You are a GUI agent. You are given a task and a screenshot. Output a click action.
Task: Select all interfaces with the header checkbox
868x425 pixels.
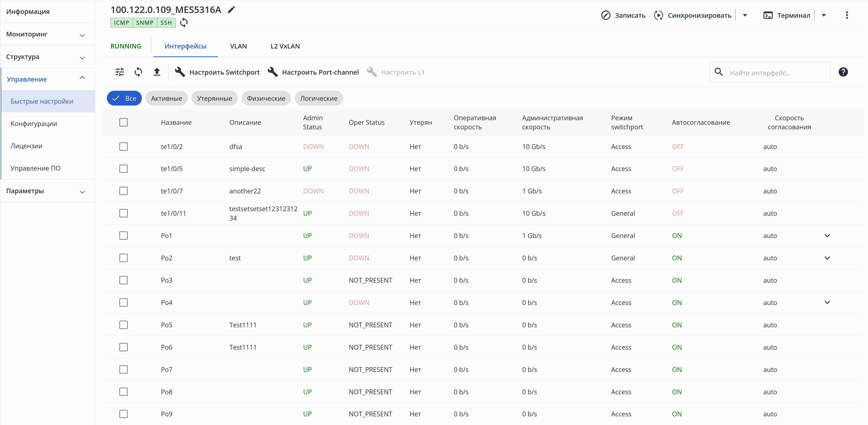pos(123,122)
